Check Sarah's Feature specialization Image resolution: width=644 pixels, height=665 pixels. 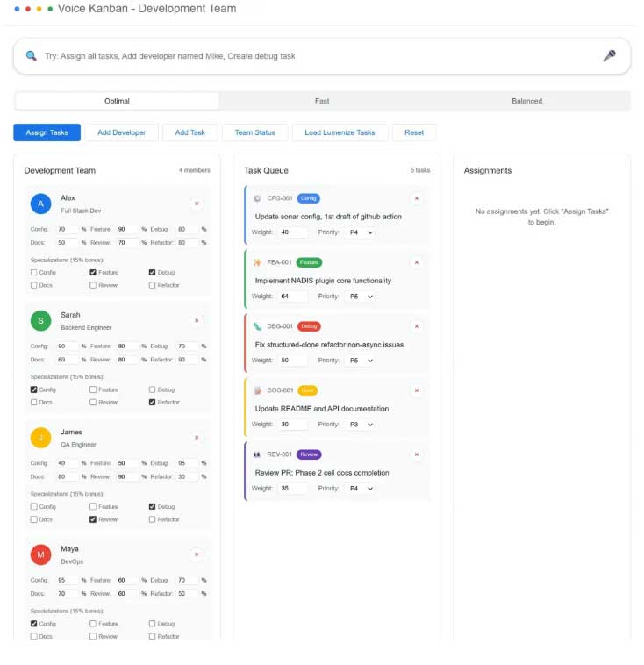pos(93,390)
